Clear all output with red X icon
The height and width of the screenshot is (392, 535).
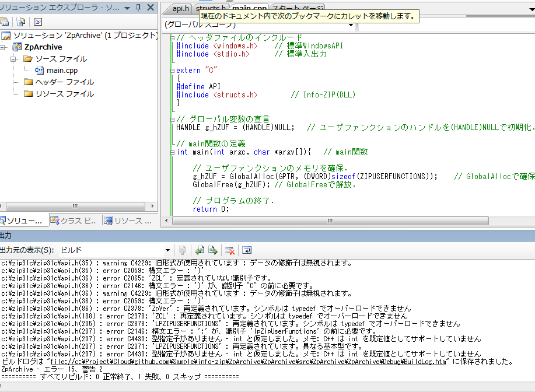coord(230,250)
